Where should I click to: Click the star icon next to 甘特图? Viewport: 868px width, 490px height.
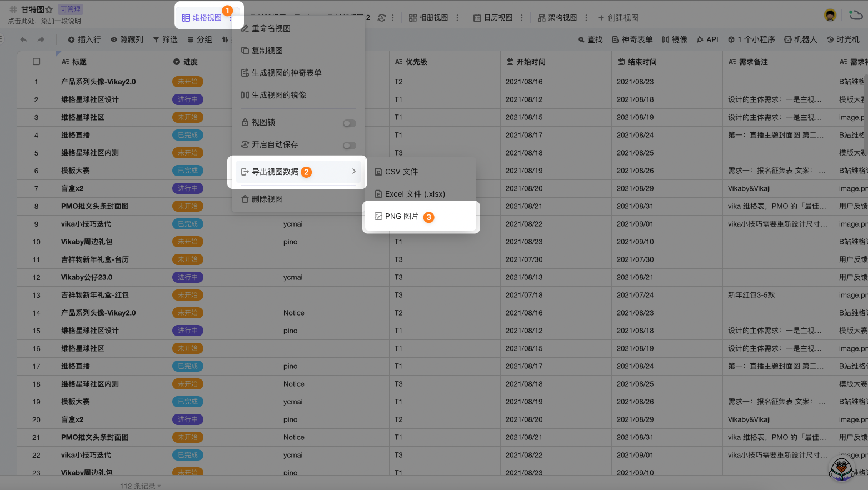49,9
